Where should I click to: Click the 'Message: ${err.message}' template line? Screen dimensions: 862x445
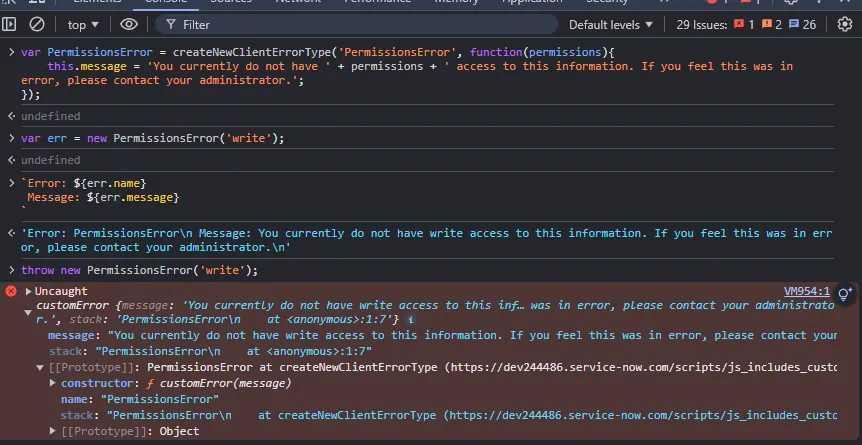point(103,197)
